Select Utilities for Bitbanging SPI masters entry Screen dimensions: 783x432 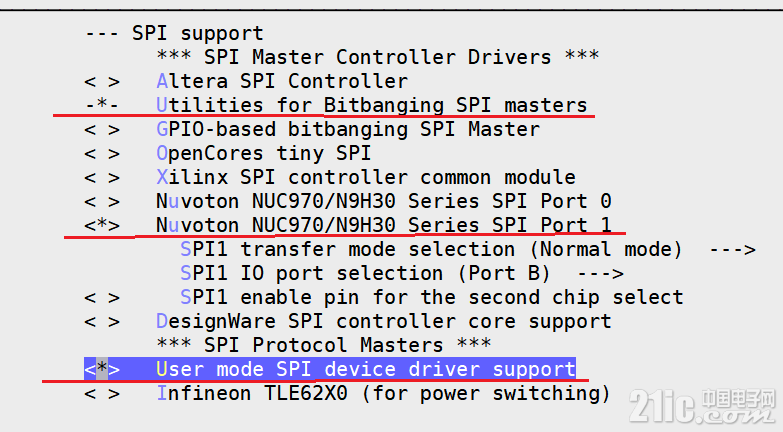click(372, 105)
